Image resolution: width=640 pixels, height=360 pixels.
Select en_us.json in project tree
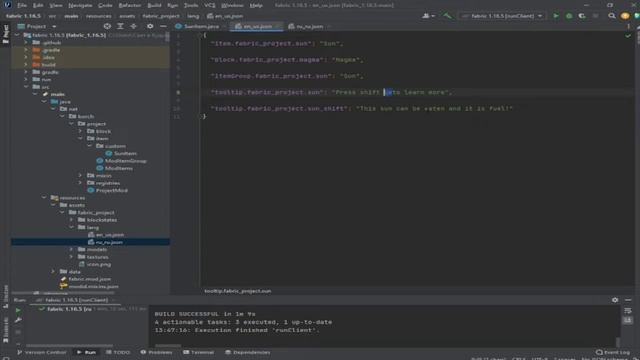pyautogui.click(x=106, y=235)
